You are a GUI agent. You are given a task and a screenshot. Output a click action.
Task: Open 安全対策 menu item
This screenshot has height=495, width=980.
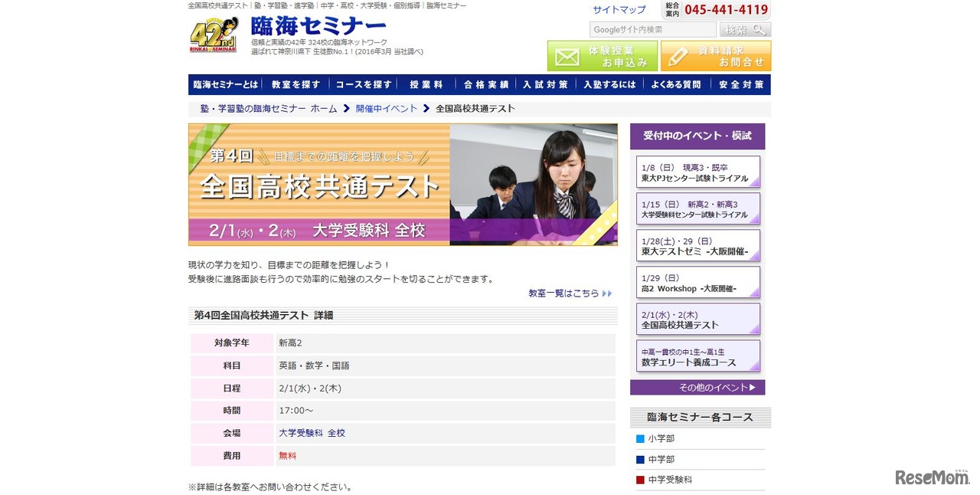pos(741,84)
